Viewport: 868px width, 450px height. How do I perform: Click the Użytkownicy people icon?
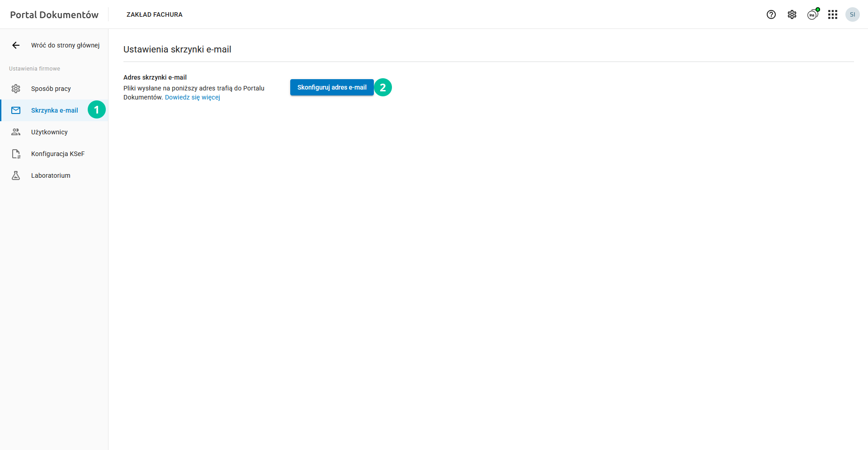[x=16, y=132]
